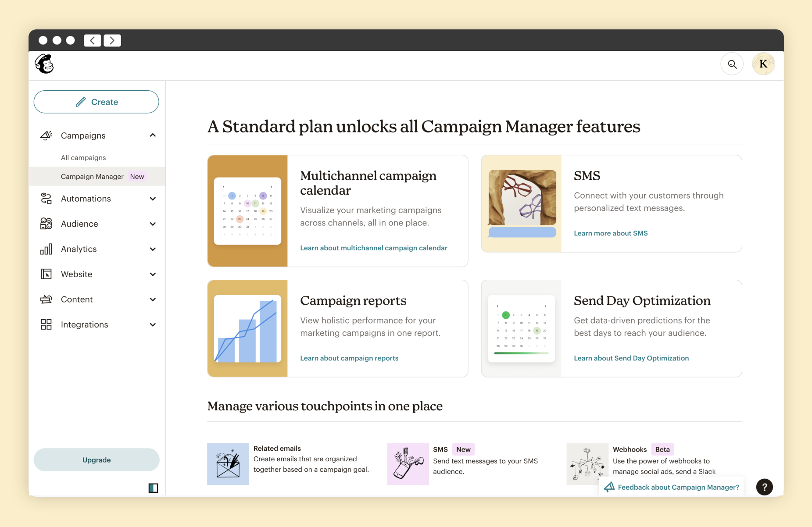This screenshot has height=527, width=812.
Task: Expand the Content menu chevron
Action: [153, 299]
